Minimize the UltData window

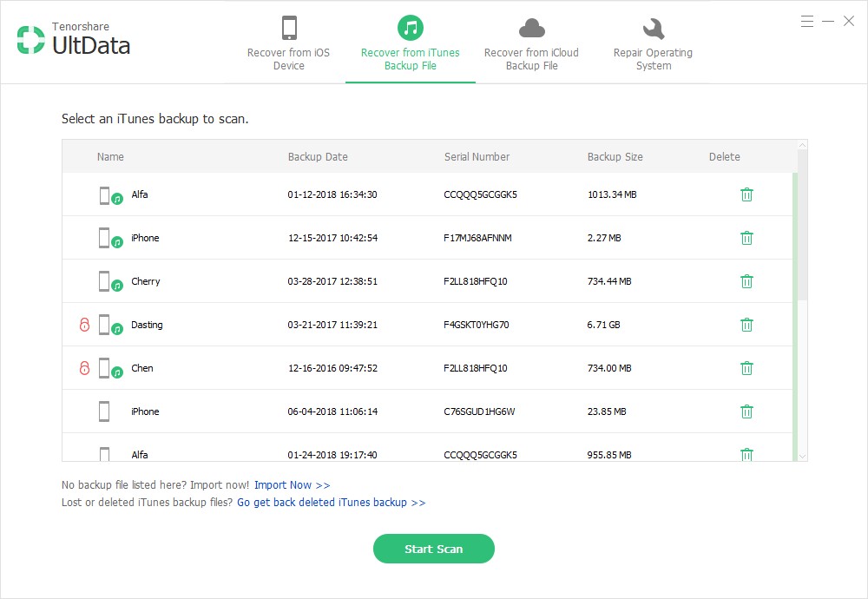828,21
